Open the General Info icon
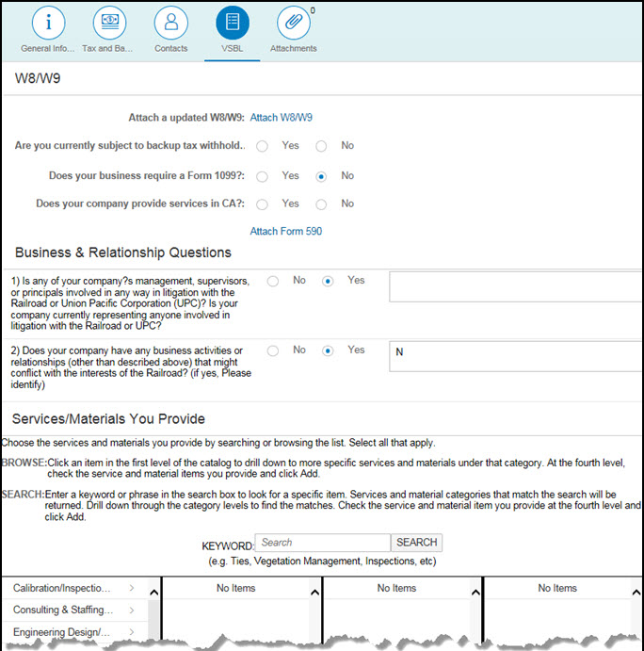644x651 pixels. (x=49, y=23)
